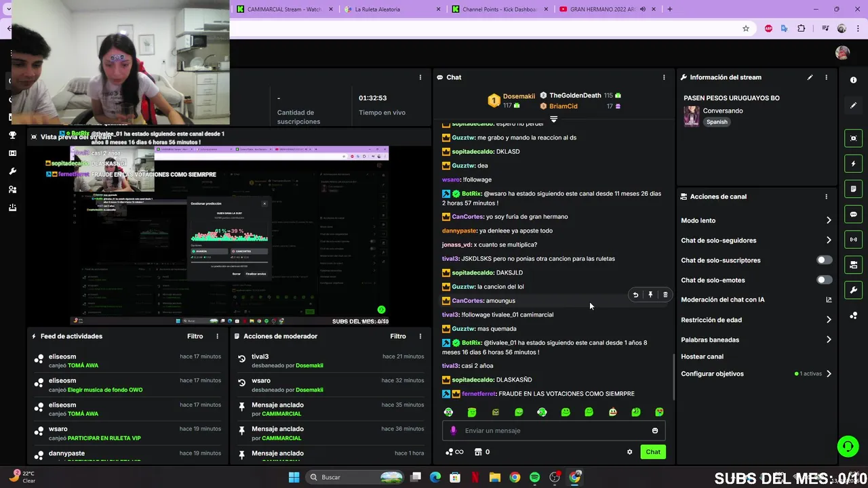Open File Explorer from the taskbar
This screenshot has width=868, height=488.
[495, 477]
